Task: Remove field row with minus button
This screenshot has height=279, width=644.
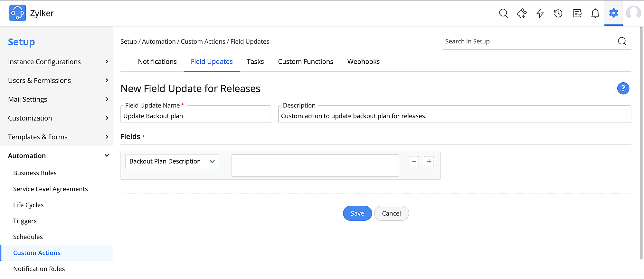Action: coord(414,161)
